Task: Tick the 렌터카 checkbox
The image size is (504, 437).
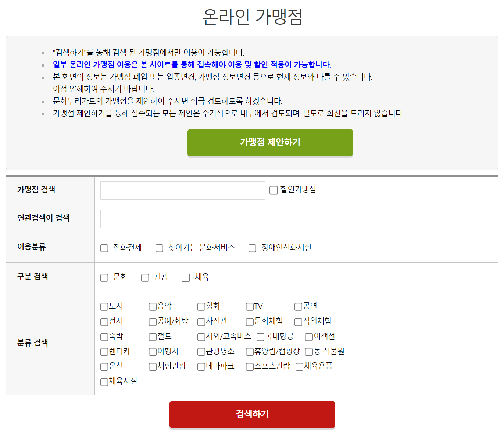Action: [x=104, y=352]
